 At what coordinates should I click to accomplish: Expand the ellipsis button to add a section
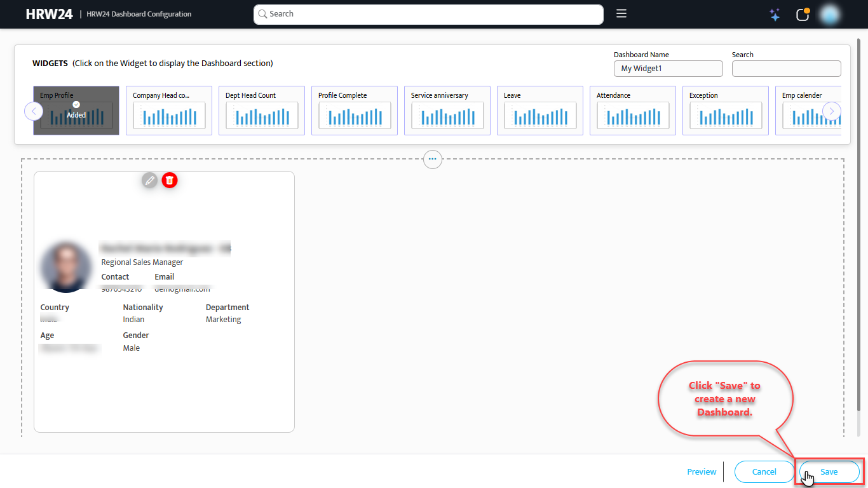[x=432, y=159]
